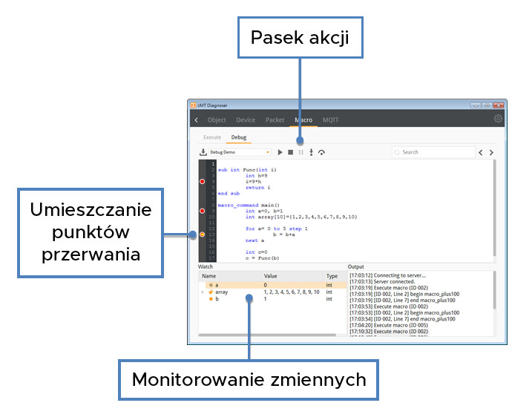The image size is (532, 420).
Task: Select variable a row in Watch
Action: click(x=272, y=285)
